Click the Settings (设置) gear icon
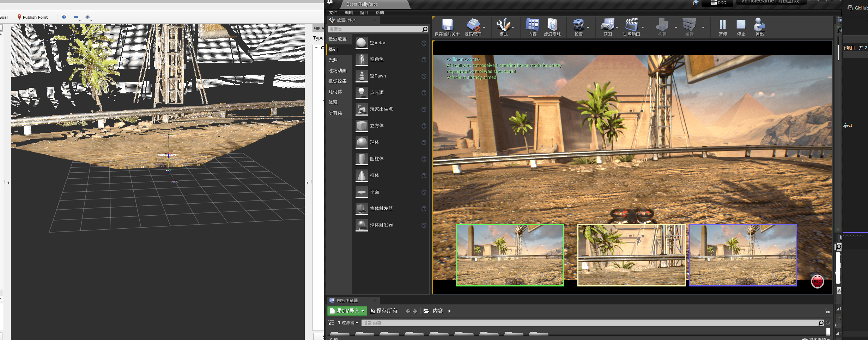The width and height of the screenshot is (868, 340). (x=578, y=25)
